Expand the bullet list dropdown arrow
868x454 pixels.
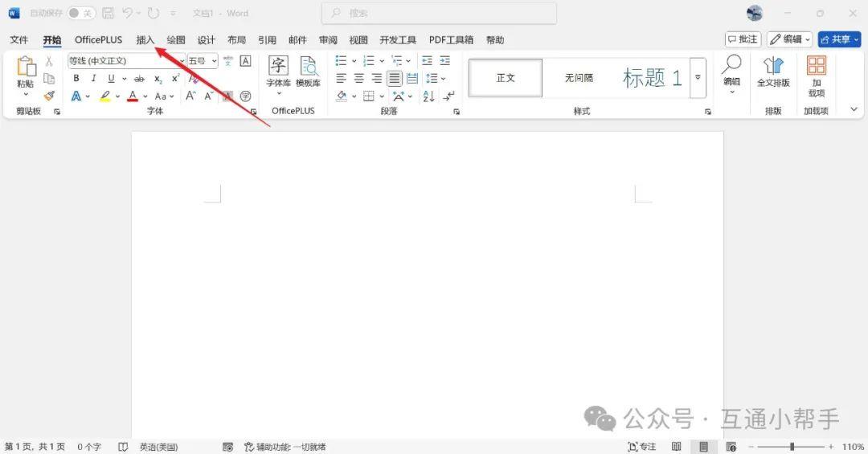(354, 61)
